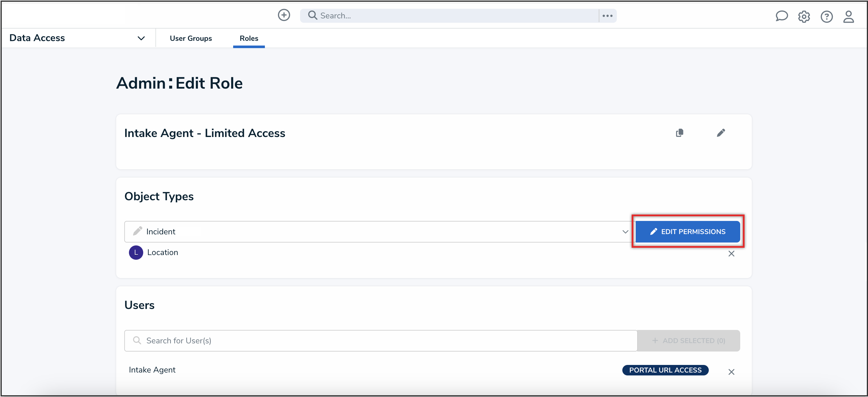Switch to the User Groups tab
This screenshot has width=868, height=397.
pos(191,38)
